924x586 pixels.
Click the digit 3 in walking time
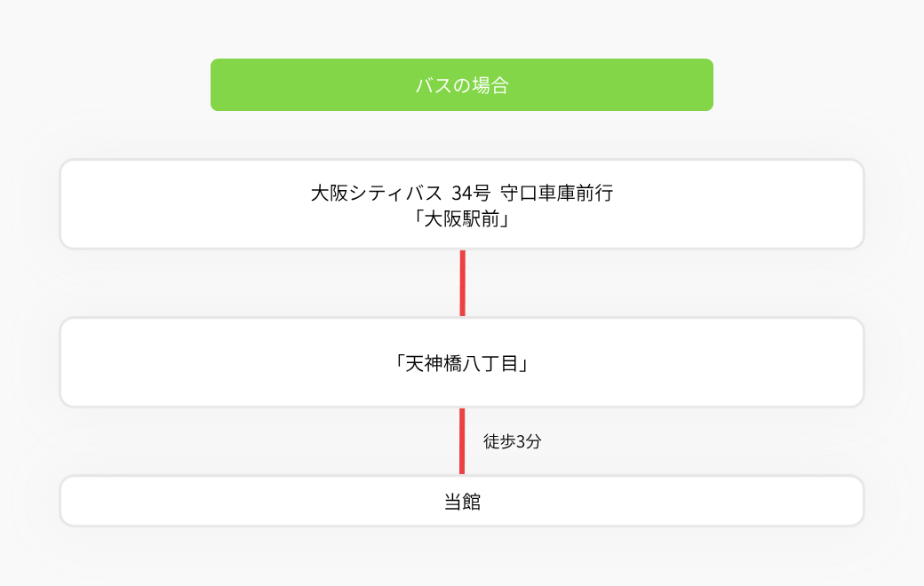(x=520, y=441)
